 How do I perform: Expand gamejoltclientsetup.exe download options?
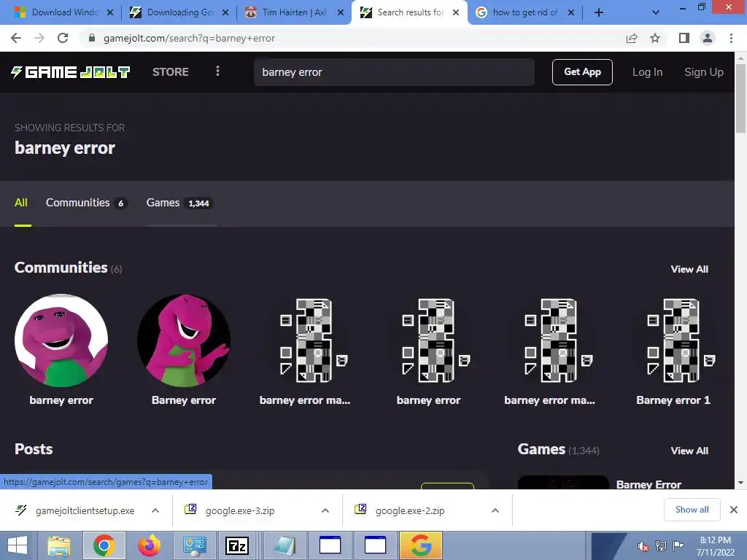[x=155, y=510]
